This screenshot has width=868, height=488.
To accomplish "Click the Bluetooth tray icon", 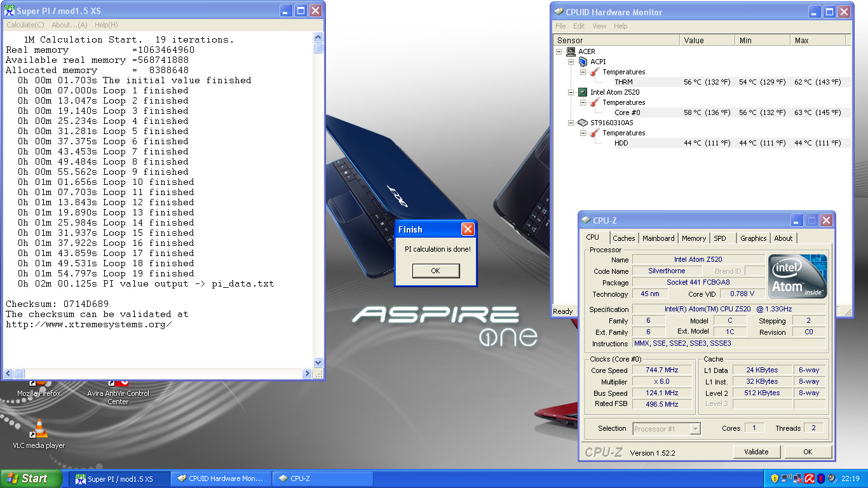I will (x=821, y=478).
